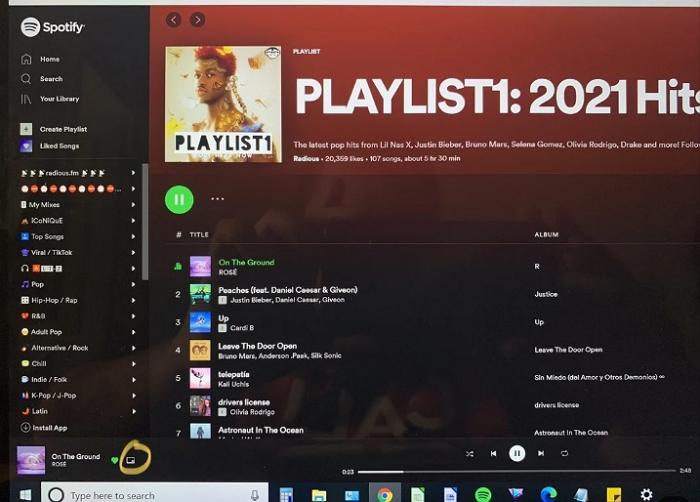Toggle repeat mode
Image resolution: width=700 pixels, height=502 pixels.
(564, 453)
